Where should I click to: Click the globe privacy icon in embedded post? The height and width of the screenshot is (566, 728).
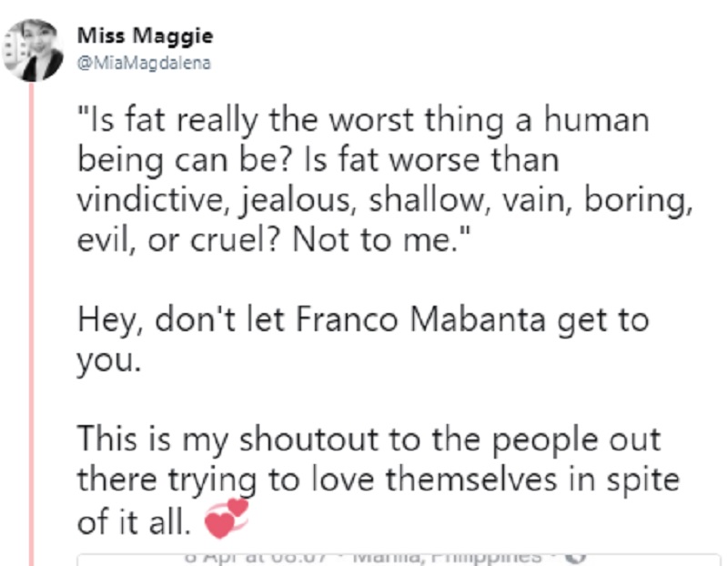(x=576, y=557)
